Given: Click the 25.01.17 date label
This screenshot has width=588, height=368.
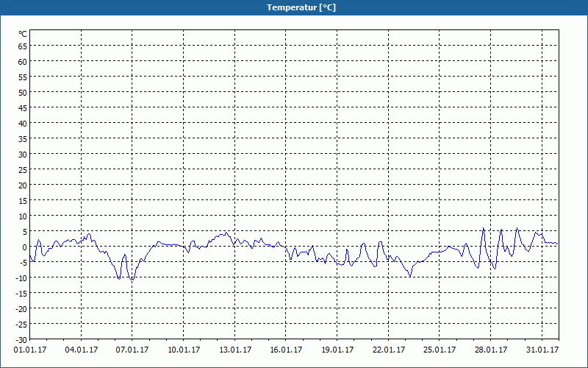Looking at the screenshot, I should click(x=440, y=350).
